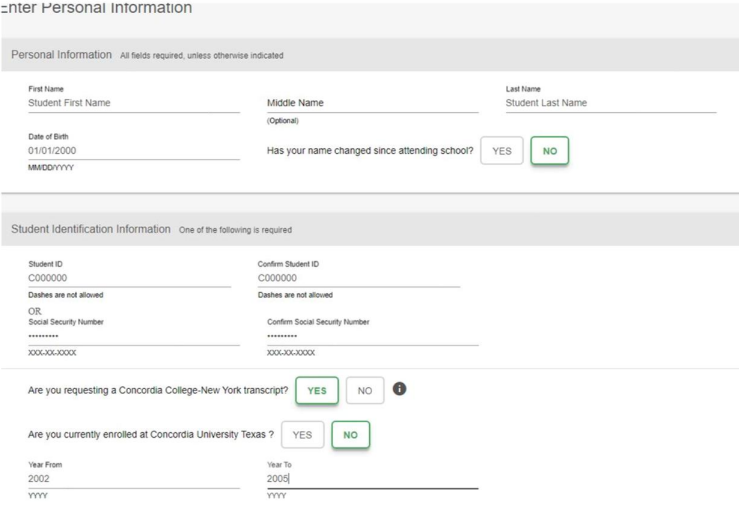739x505 pixels.
Task: Select YES for name changed question
Action: pos(501,151)
